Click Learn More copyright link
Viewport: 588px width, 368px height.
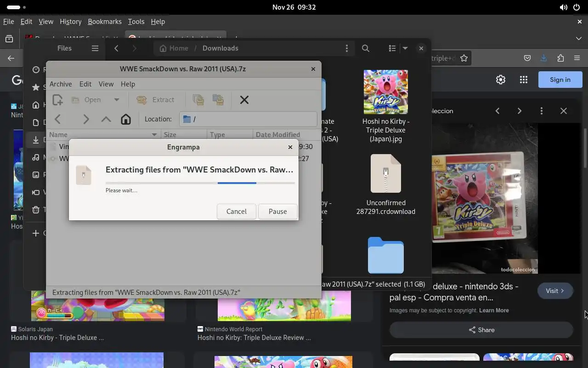(x=494, y=310)
